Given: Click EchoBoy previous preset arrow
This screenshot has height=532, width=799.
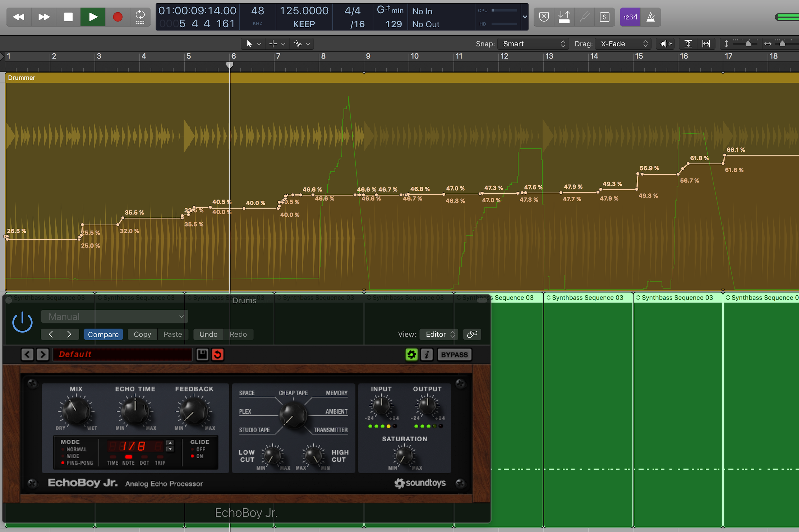Looking at the screenshot, I should coord(28,355).
